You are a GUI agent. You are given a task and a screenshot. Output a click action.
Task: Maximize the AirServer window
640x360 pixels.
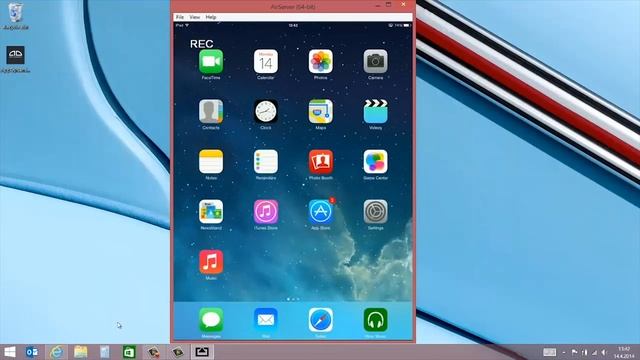389,5
